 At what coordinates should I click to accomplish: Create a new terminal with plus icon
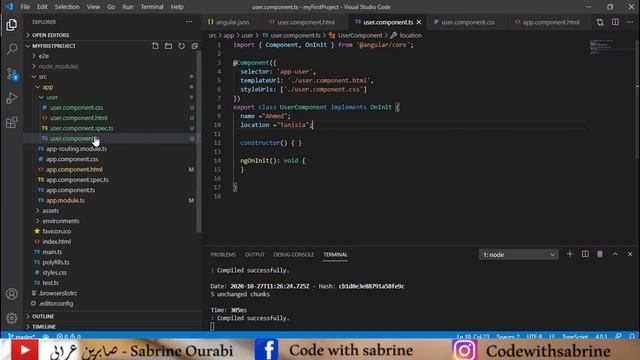tap(570, 254)
